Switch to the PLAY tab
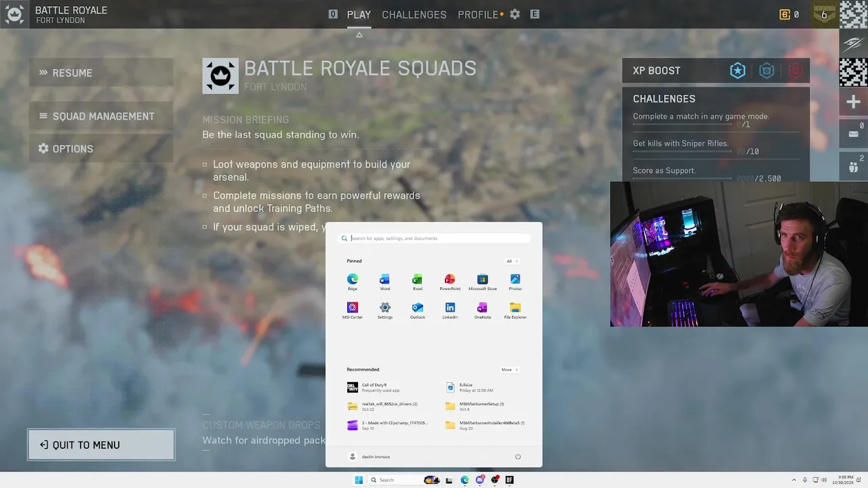Image resolution: width=868 pixels, height=488 pixels. coord(359,14)
